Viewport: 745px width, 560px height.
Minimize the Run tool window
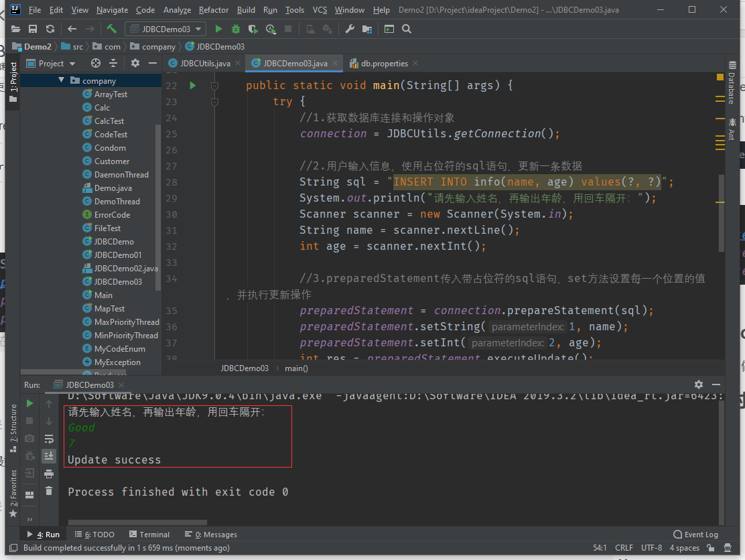[716, 384]
